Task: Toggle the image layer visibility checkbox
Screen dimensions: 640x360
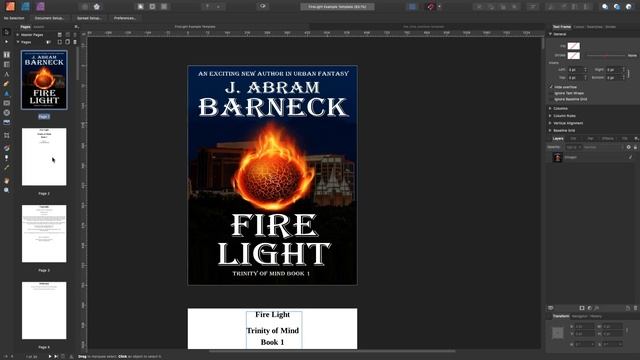Action: pos(631,157)
